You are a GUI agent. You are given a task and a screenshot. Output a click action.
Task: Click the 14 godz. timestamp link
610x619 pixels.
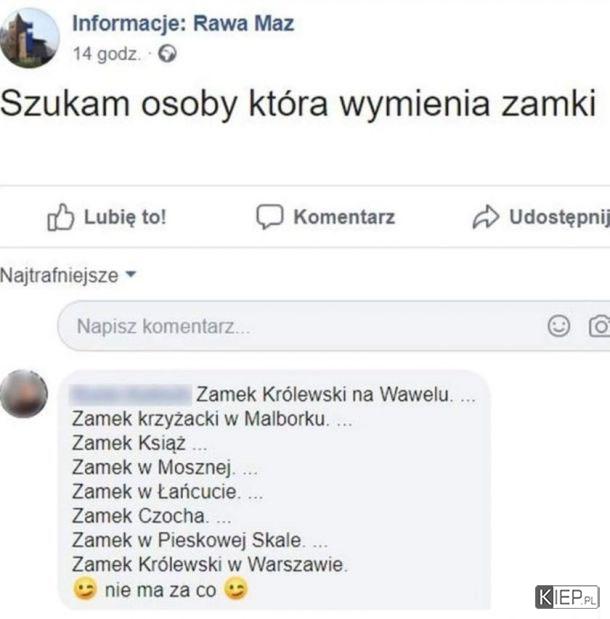107,54
